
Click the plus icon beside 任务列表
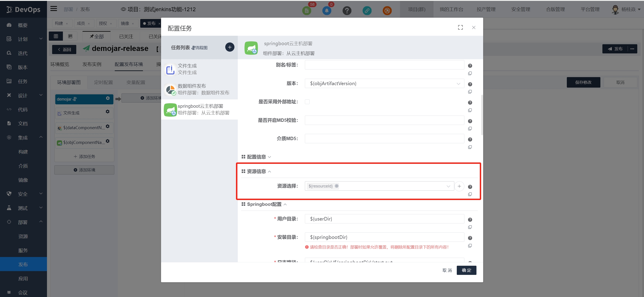tap(230, 47)
